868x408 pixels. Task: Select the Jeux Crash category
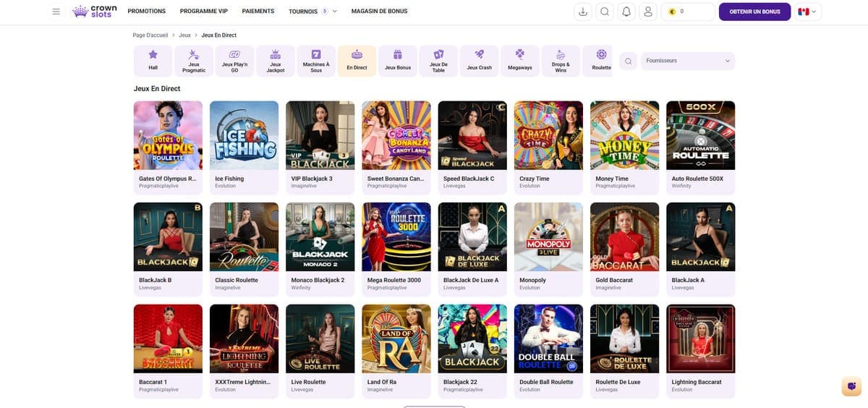pos(480,61)
